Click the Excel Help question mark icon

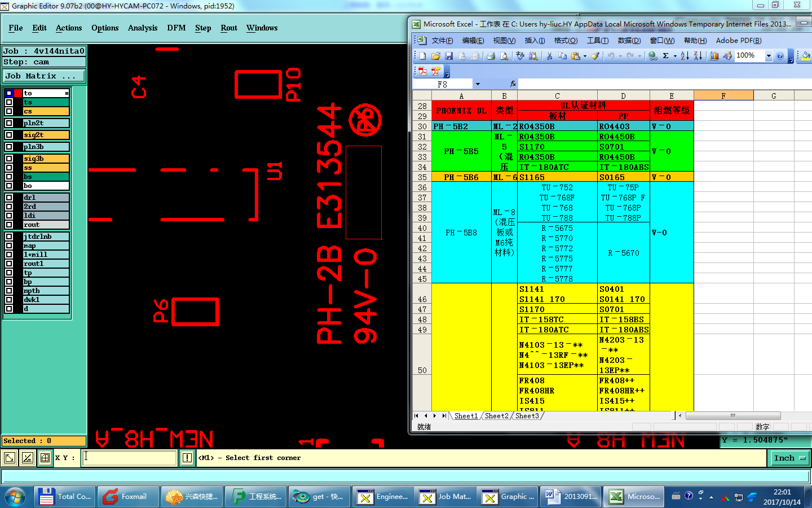780,56
